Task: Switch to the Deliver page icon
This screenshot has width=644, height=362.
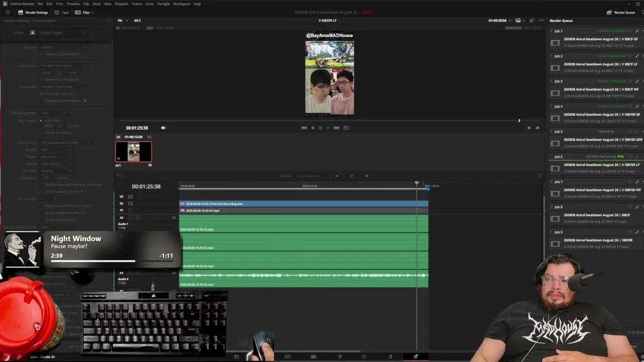Action: tap(416, 356)
